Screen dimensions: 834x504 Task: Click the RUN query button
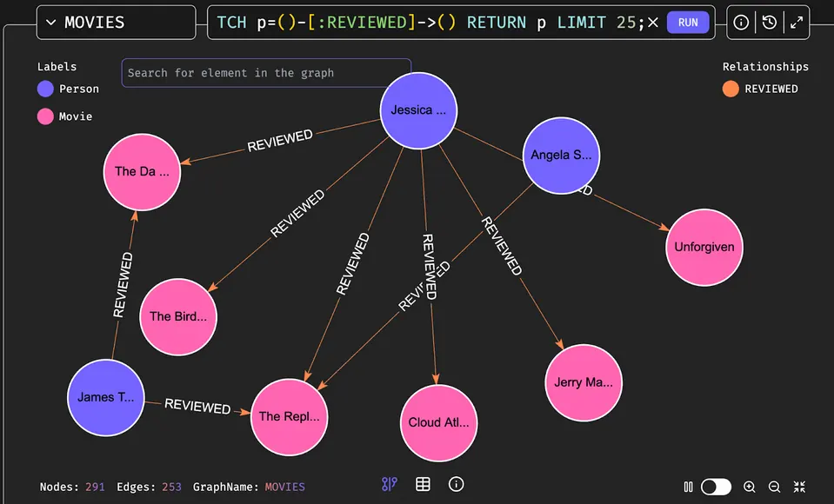688,23
